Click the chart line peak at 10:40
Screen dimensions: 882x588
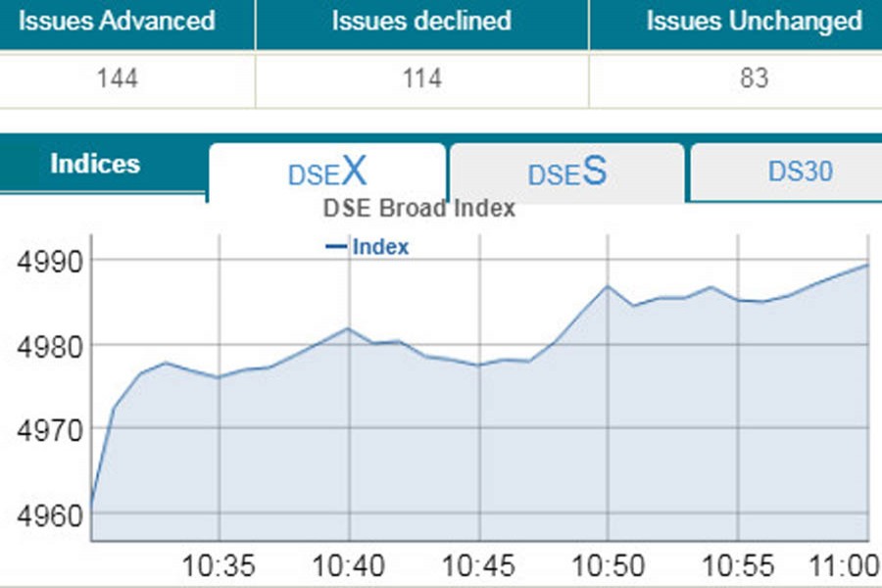pos(348,328)
